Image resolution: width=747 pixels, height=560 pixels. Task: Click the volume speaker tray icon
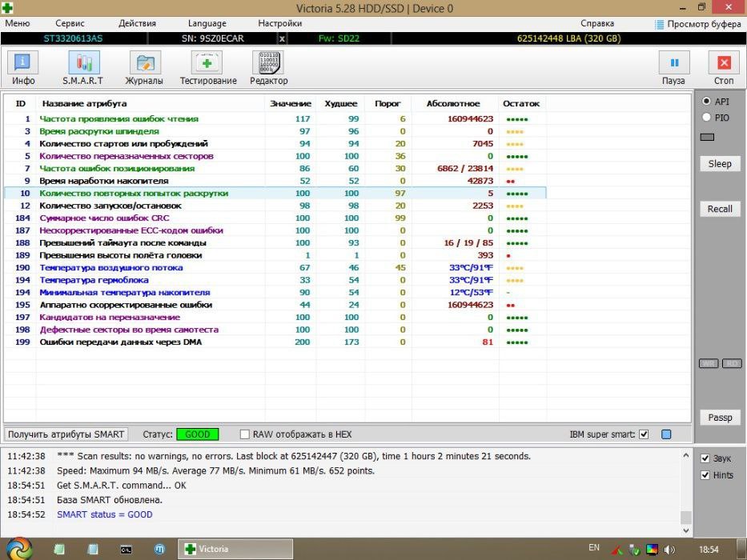click(669, 550)
